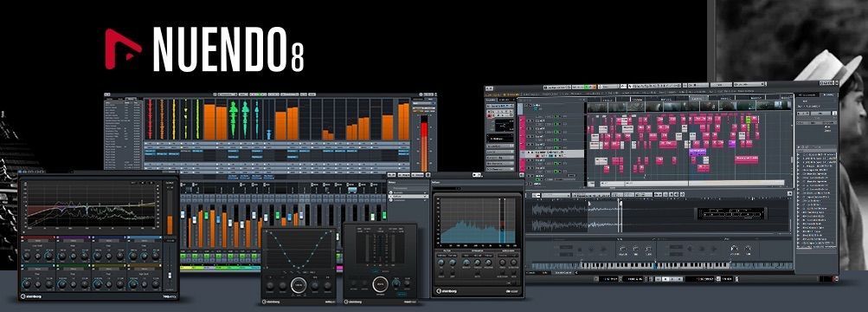Click the steinberg logo on the DeEsser plugin

[x=447, y=290]
